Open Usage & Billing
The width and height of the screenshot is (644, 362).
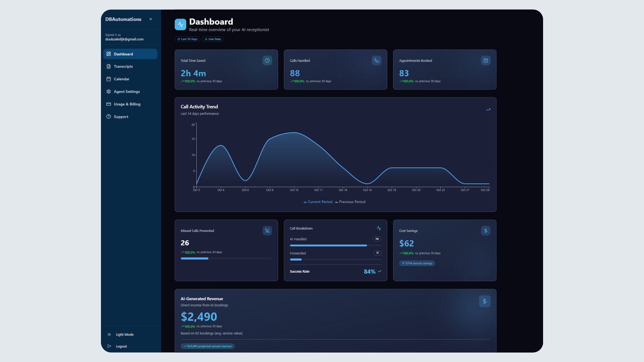127,104
